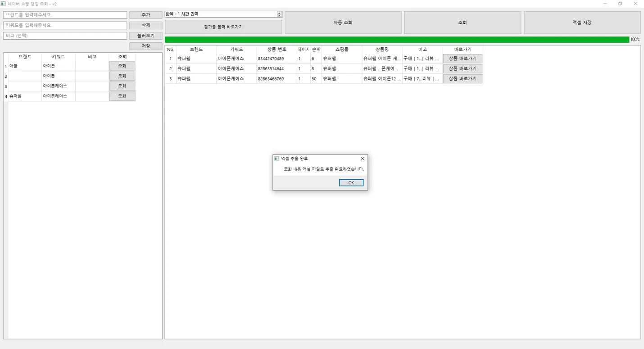Click 조회 button in left table row 3

tap(122, 86)
